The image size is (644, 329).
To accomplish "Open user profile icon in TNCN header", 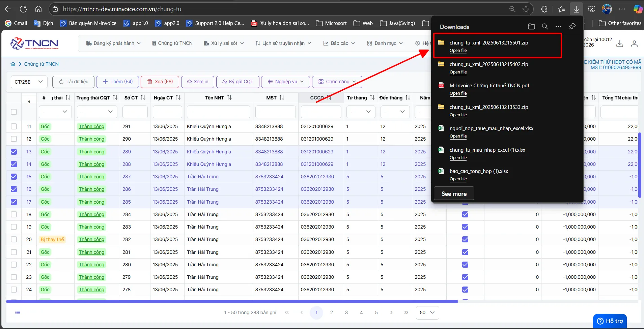I will click(x=634, y=43).
